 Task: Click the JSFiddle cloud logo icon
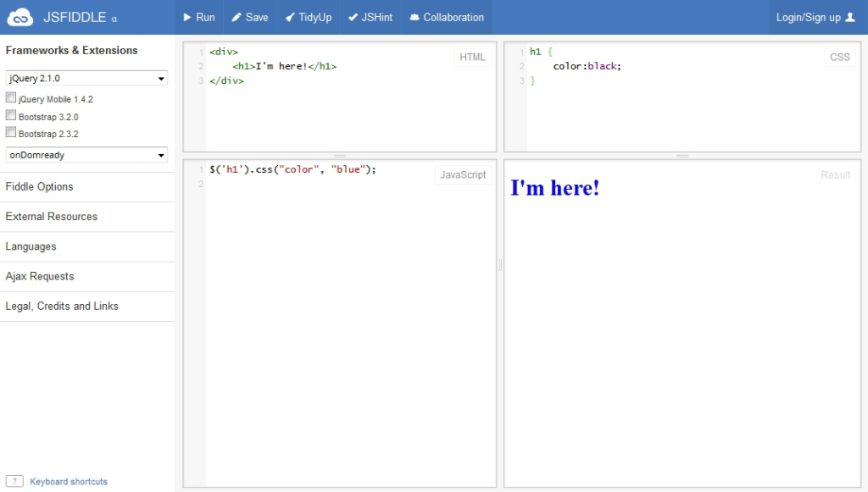click(20, 17)
